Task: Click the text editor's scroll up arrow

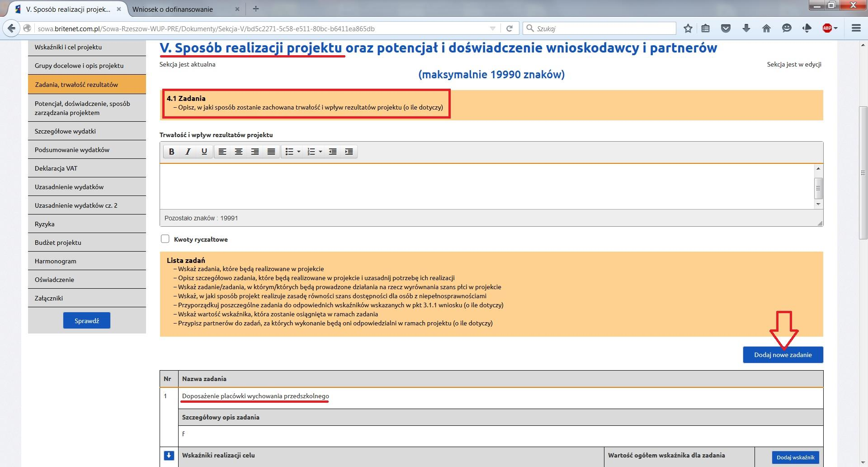Action: pyautogui.click(x=818, y=168)
